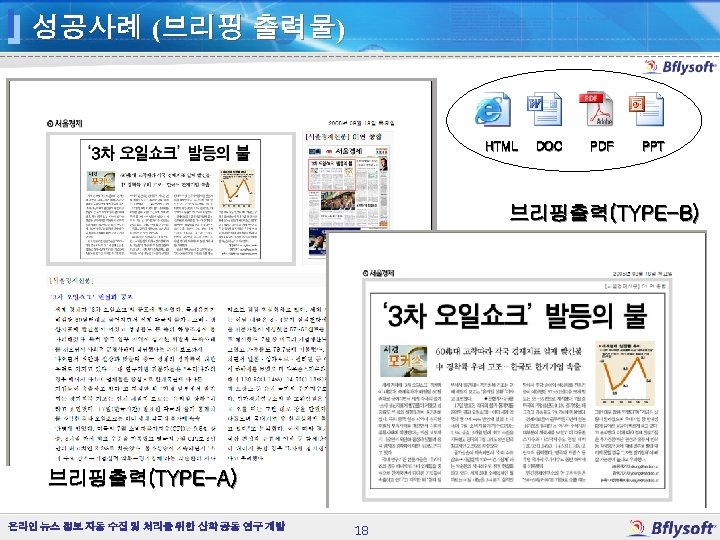The width and height of the screenshot is (720, 540).
Task: Click the PDF label text
Action: click(602, 146)
